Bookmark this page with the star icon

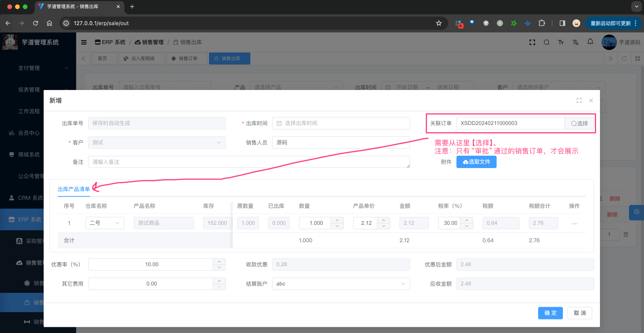coord(438,23)
